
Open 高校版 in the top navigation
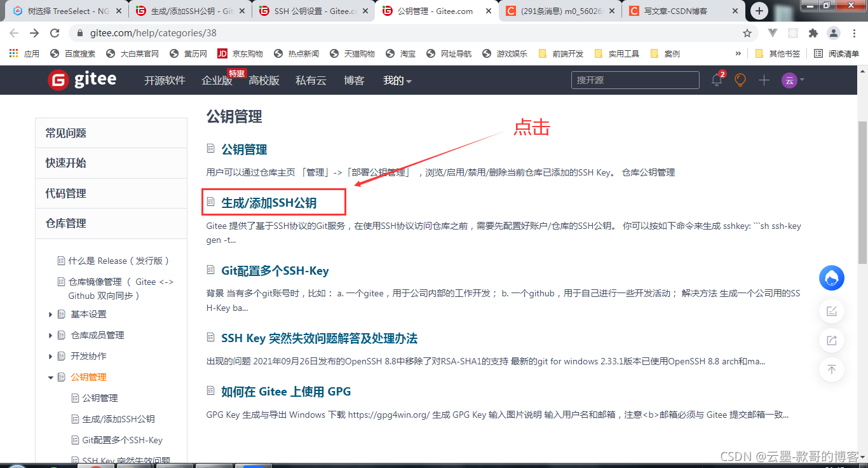pyautogui.click(x=264, y=81)
